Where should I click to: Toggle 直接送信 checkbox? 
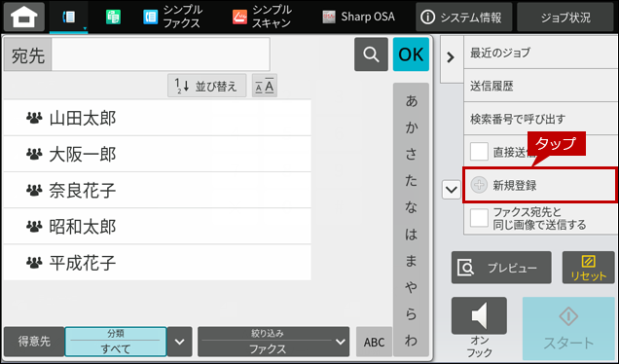pos(479,152)
